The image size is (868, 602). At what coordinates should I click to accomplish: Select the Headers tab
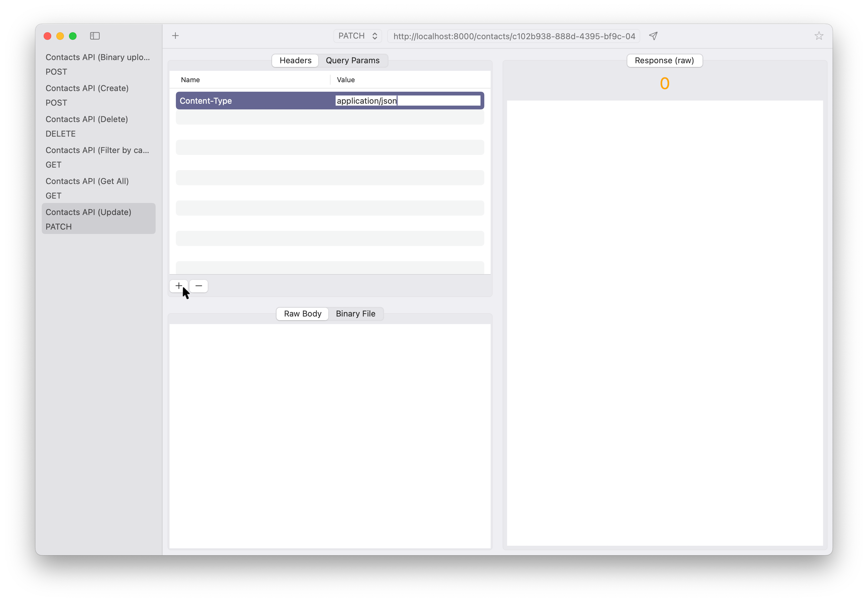pos(295,60)
